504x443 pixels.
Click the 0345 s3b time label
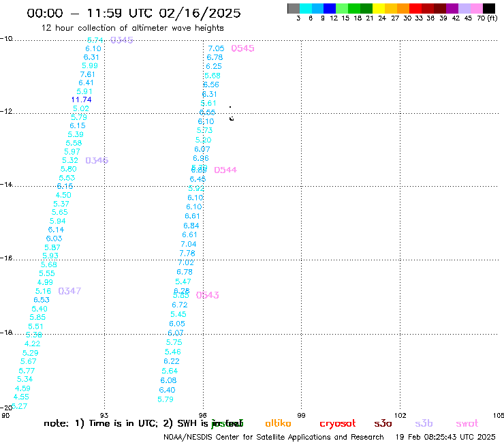tap(121, 40)
